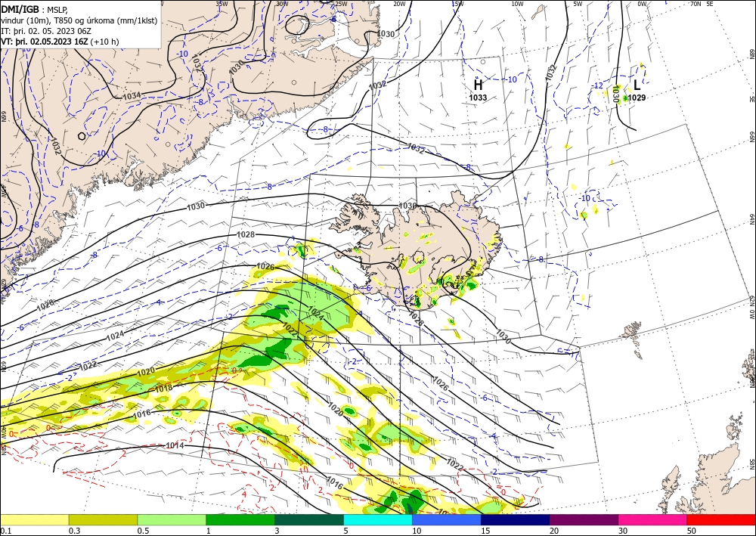Click the -12 temperature label near the L

pyautogui.click(x=598, y=85)
